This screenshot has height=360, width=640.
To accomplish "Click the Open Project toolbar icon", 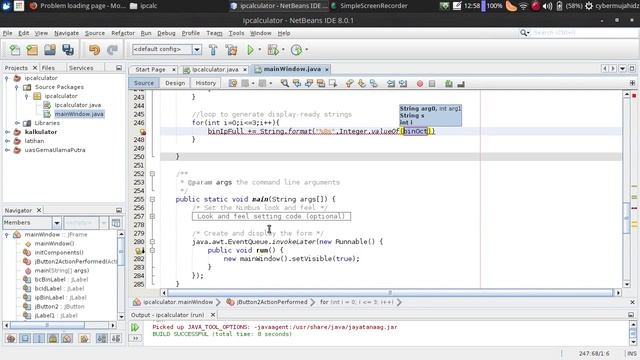I will click(x=50, y=50).
